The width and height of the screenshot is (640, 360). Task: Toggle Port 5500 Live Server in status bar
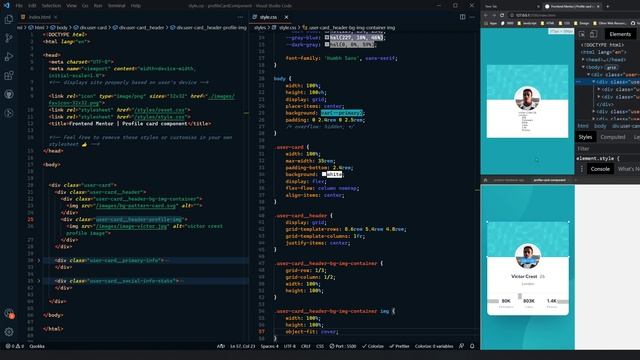coord(342,346)
